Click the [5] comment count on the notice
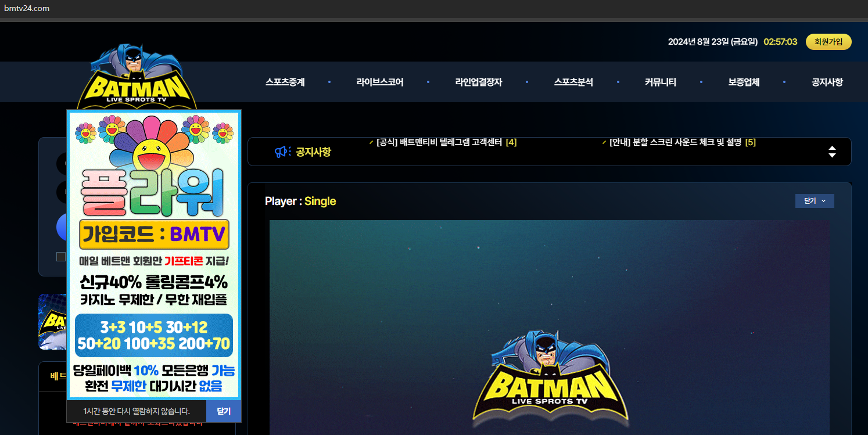The image size is (868, 435). point(751,142)
